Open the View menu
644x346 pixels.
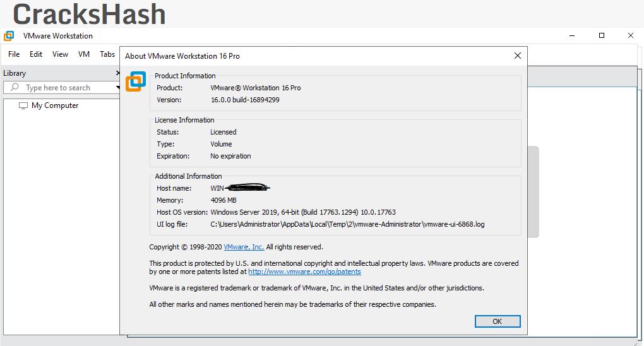pos(60,54)
